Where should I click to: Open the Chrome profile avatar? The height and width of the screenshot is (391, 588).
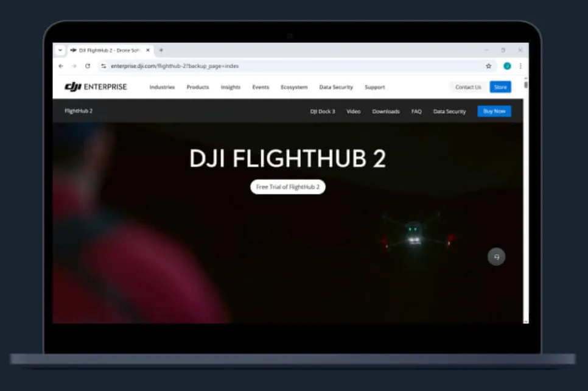tap(507, 65)
